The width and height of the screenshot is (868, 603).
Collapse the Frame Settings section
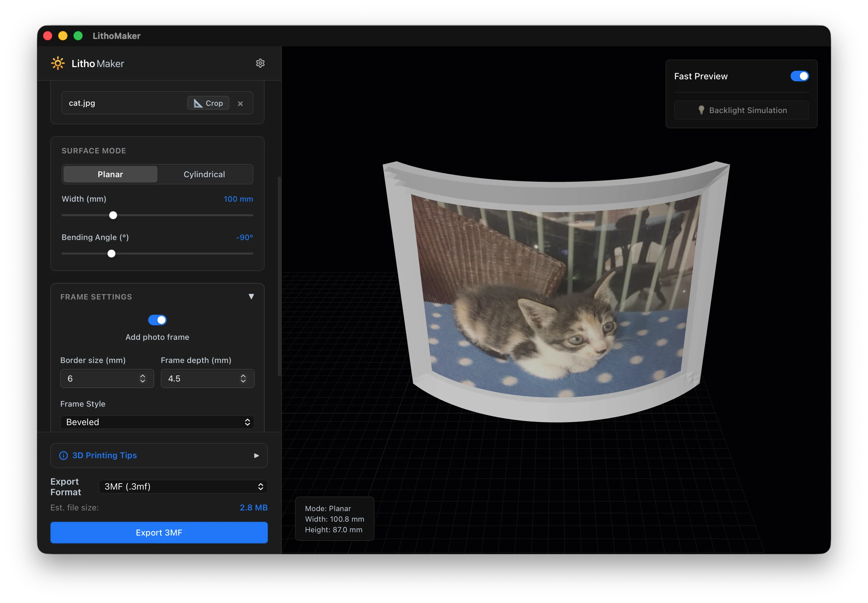251,297
